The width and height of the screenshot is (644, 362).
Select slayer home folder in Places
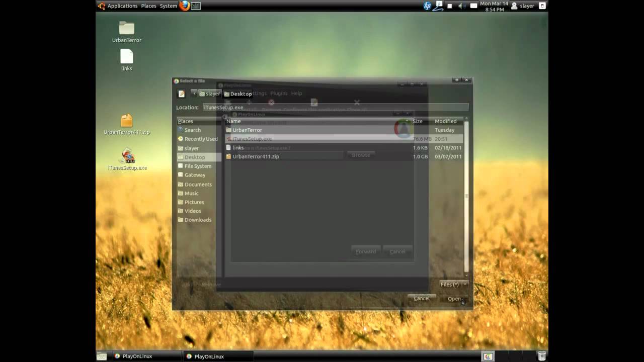coord(199,148)
